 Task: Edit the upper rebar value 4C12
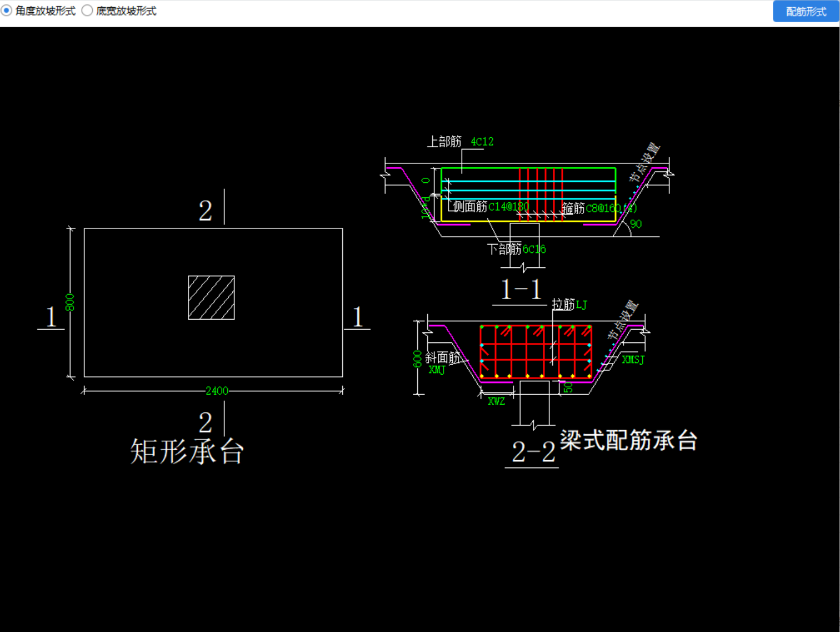[x=482, y=142]
